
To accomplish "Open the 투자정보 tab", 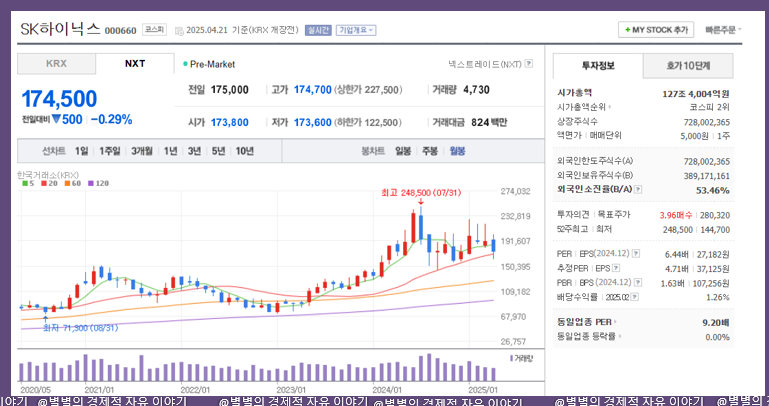I will pyautogui.click(x=598, y=66).
